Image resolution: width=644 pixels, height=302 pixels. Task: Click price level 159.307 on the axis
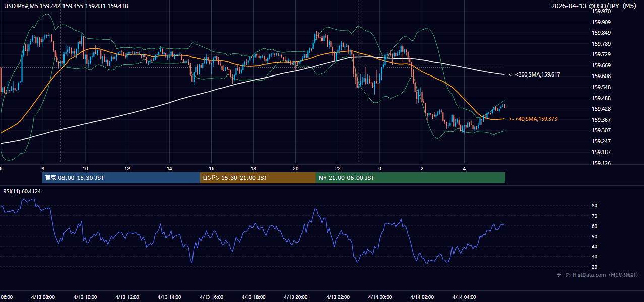pos(601,130)
